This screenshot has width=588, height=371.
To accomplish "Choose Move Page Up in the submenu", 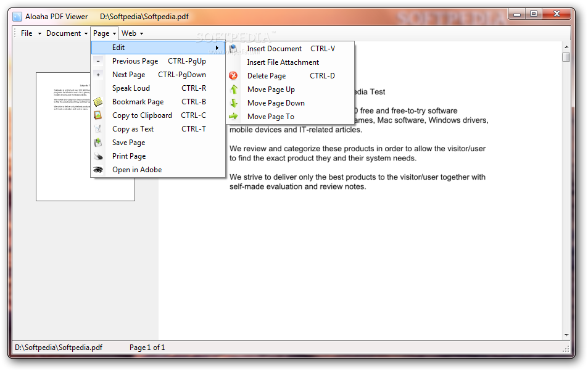I will (x=290, y=90).
